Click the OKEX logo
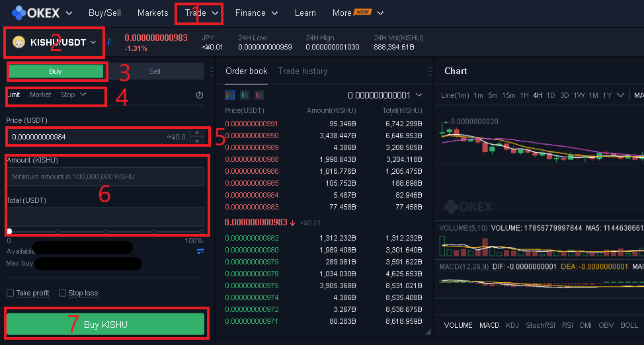 [x=36, y=13]
